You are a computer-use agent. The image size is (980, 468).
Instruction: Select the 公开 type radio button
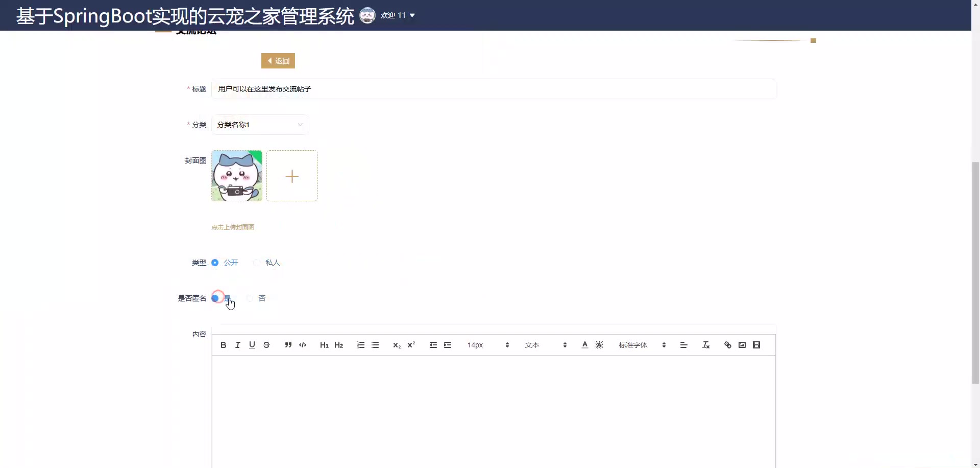pos(215,263)
